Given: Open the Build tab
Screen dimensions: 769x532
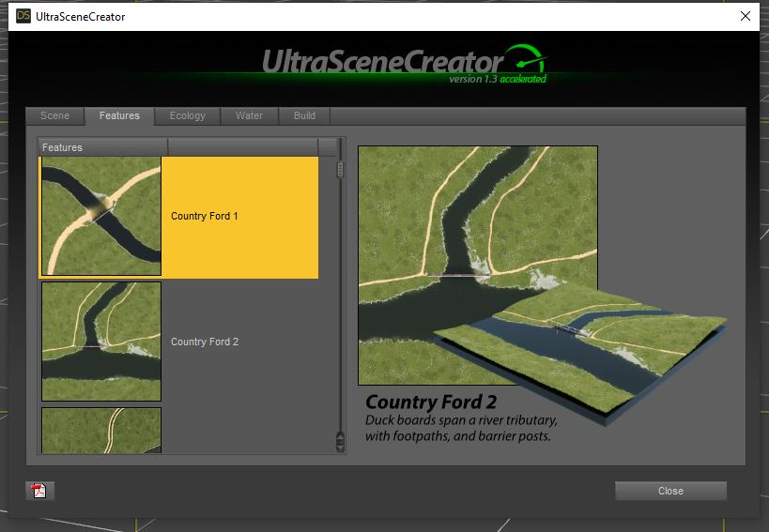Looking at the screenshot, I should [x=304, y=116].
